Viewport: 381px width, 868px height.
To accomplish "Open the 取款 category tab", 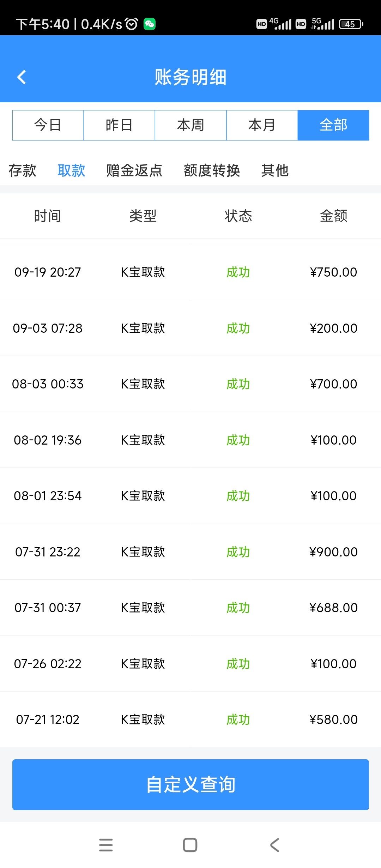I will pyautogui.click(x=71, y=170).
